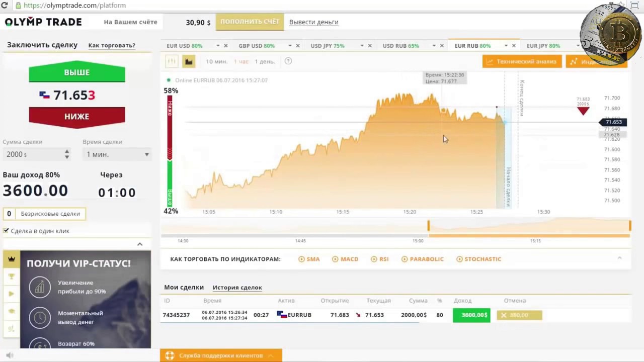Click red НИЖЕ button

click(77, 116)
